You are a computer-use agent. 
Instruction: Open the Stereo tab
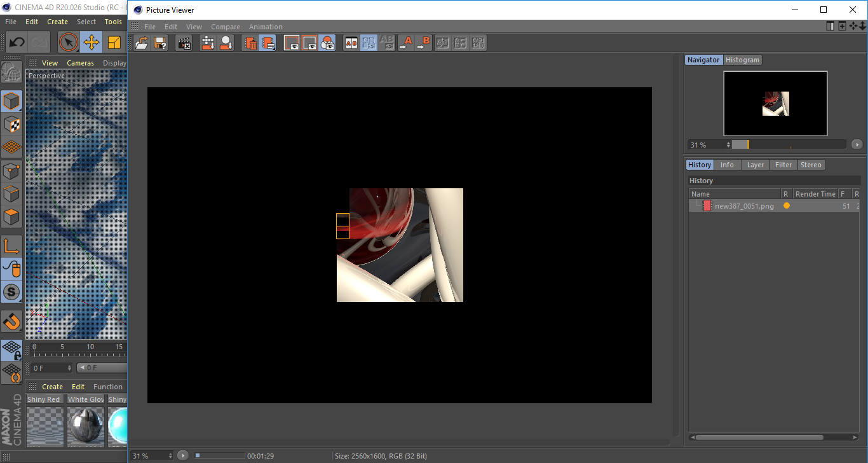[x=811, y=165]
